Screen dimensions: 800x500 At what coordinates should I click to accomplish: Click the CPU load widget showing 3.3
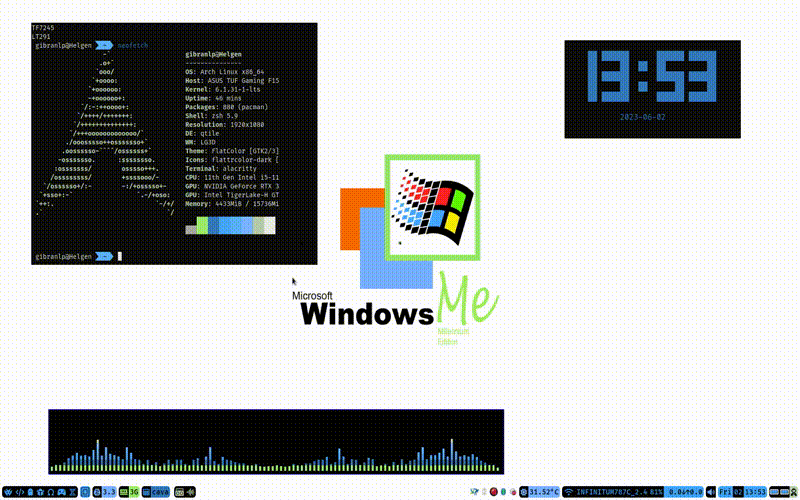pos(105,492)
